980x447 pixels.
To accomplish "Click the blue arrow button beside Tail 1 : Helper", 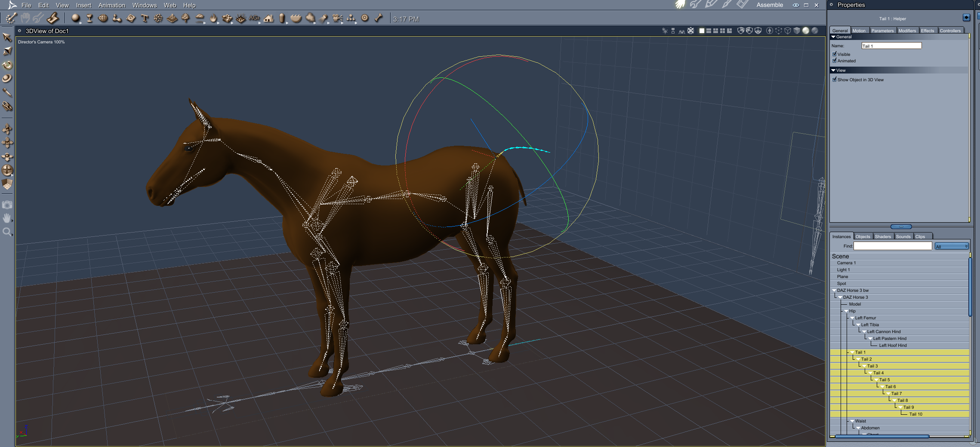I will tap(966, 18).
